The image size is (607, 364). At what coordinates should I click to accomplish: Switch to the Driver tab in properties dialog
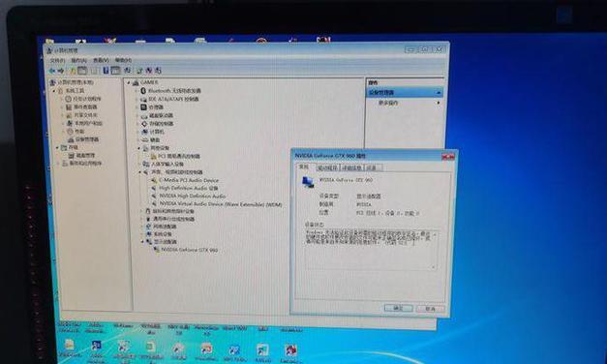[327, 167]
